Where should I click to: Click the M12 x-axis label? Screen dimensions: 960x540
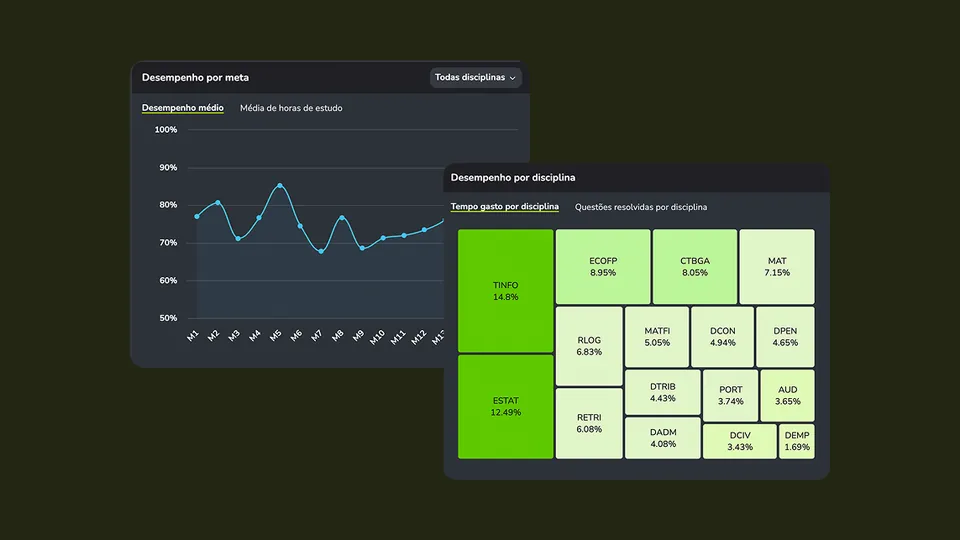tap(418, 337)
